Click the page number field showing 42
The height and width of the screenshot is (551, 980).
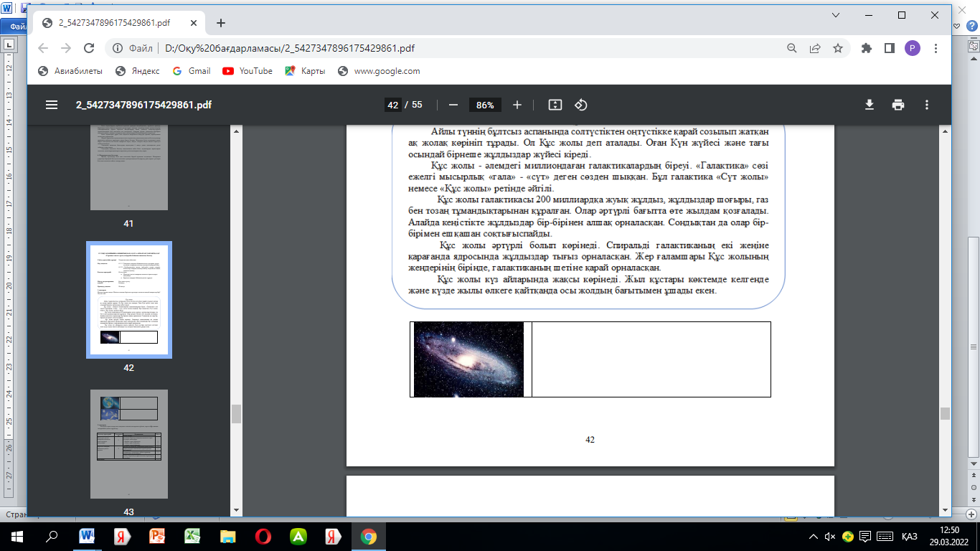click(392, 105)
